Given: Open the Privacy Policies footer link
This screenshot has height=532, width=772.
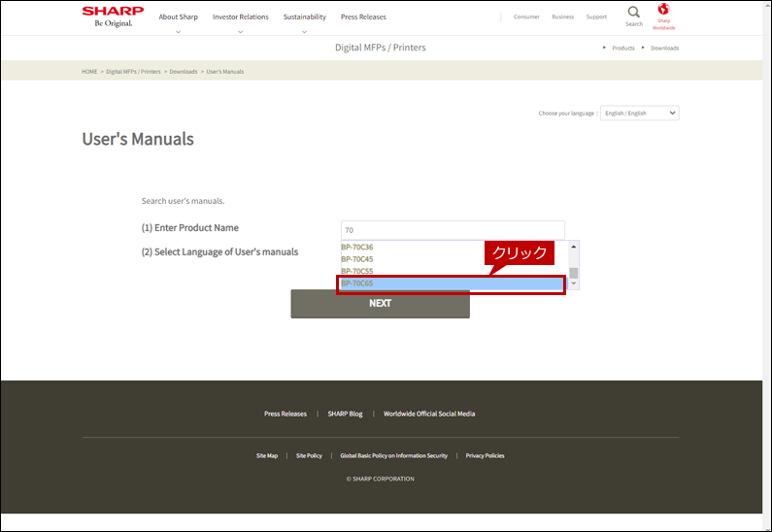Looking at the screenshot, I should (485, 455).
